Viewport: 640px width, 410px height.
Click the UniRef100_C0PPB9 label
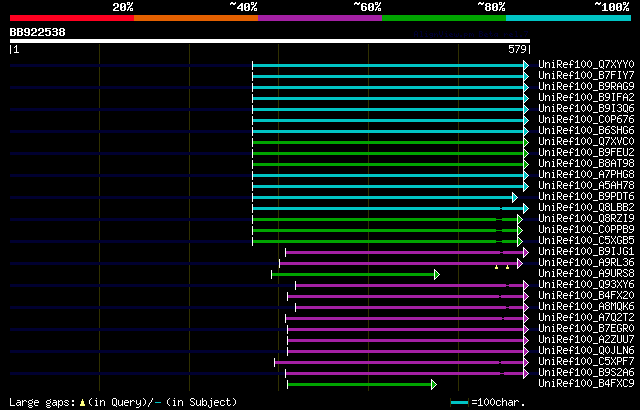point(586,230)
